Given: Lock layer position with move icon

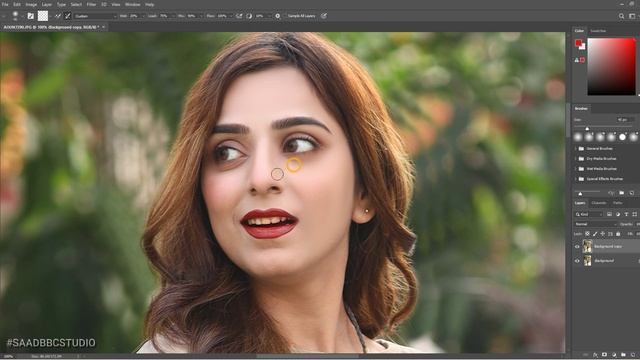Looking at the screenshot, I should (602, 234).
